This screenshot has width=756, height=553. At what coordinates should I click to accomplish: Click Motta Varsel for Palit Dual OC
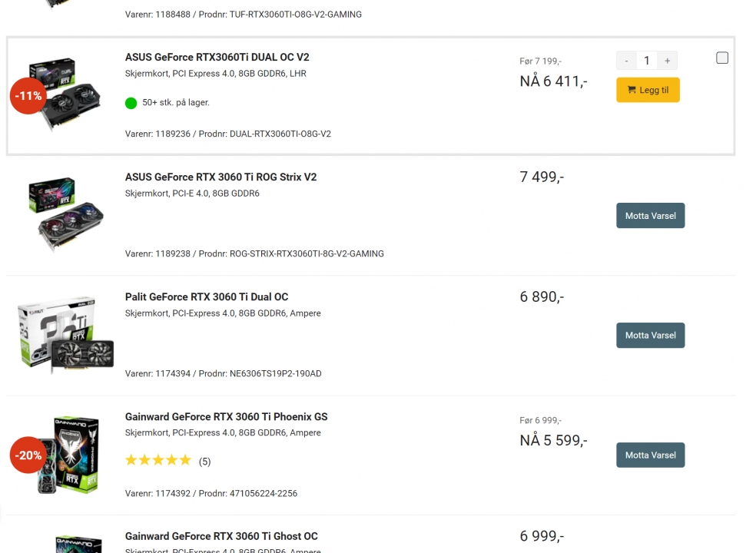(650, 336)
